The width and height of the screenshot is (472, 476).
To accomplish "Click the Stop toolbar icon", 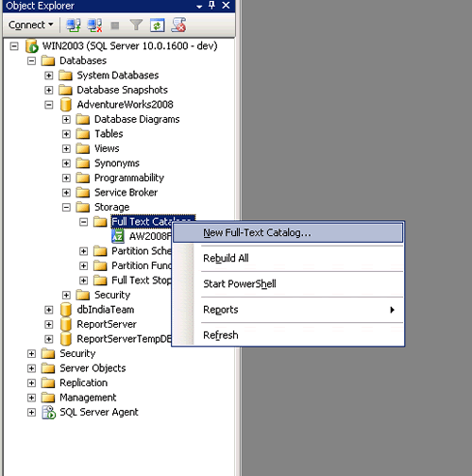I will pyautogui.click(x=115, y=25).
